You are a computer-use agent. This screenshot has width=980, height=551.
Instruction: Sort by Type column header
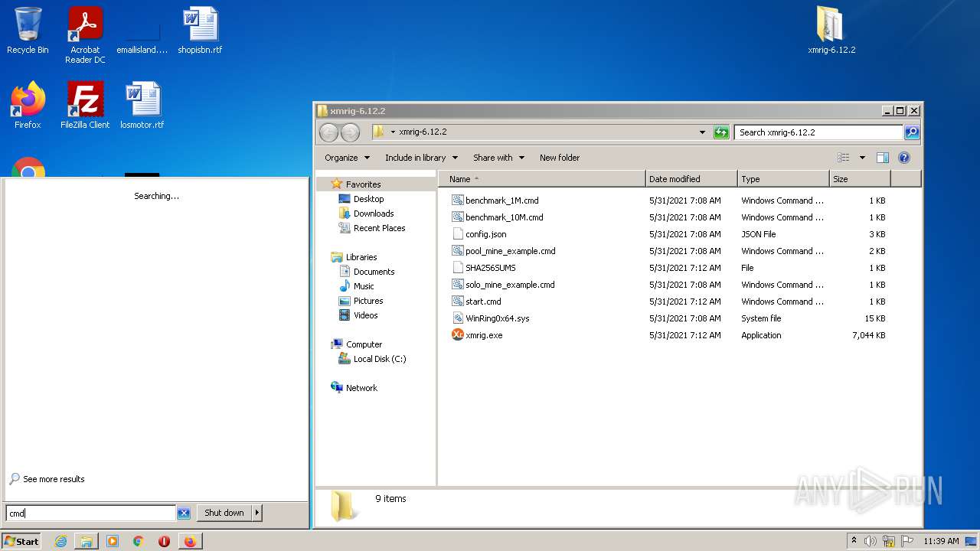coord(783,179)
